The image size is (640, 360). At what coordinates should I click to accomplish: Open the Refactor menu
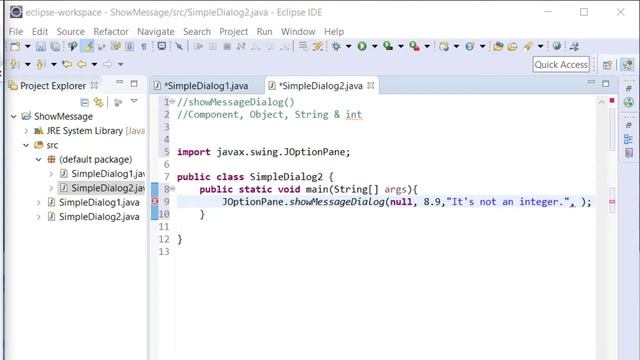[x=111, y=31]
